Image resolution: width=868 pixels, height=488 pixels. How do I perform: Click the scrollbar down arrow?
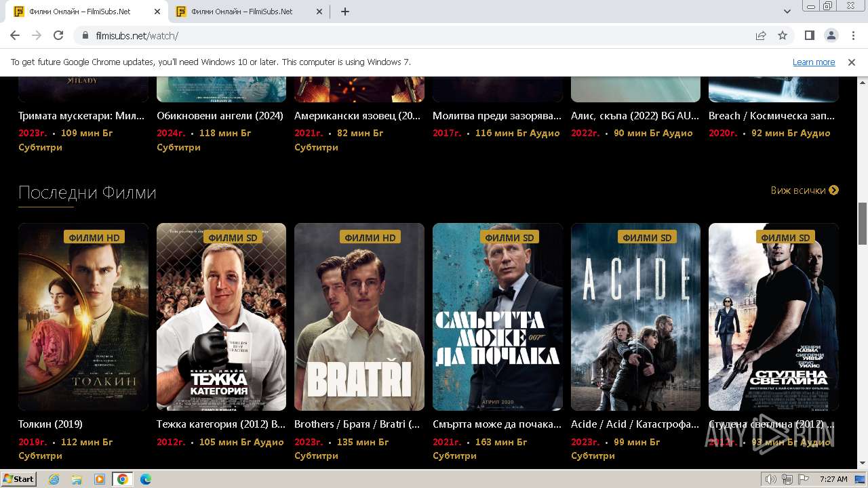click(x=863, y=464)
